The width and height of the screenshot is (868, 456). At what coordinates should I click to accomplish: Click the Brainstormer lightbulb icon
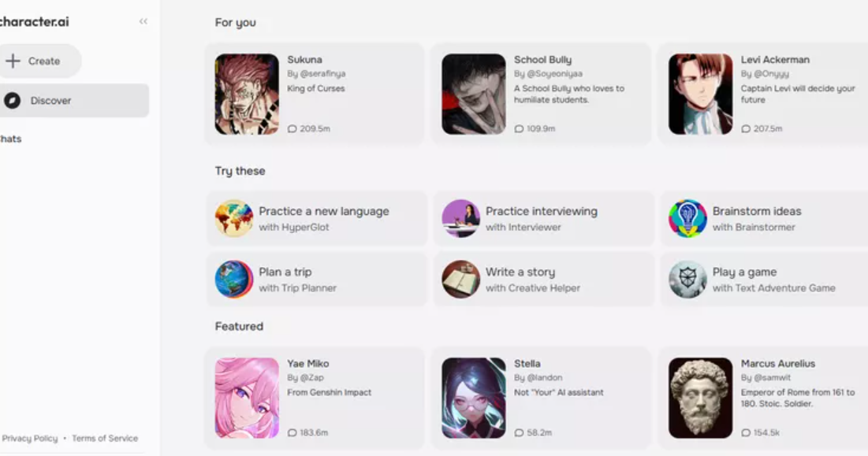point(687,218)
